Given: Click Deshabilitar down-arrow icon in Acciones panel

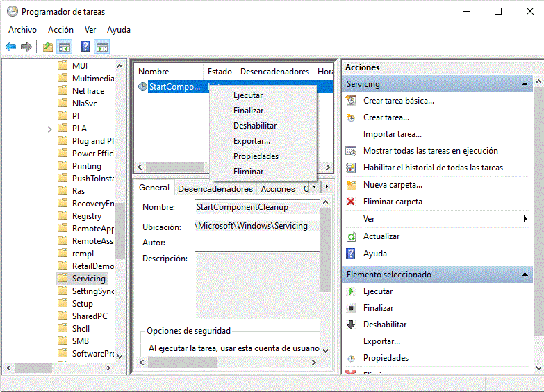Looking at the screenshot, I should [352, 325].
